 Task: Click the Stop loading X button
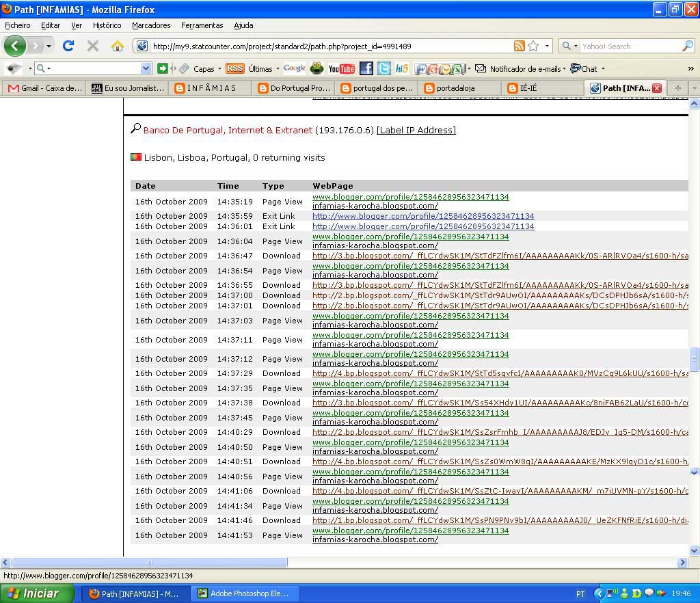coord(93,46)
